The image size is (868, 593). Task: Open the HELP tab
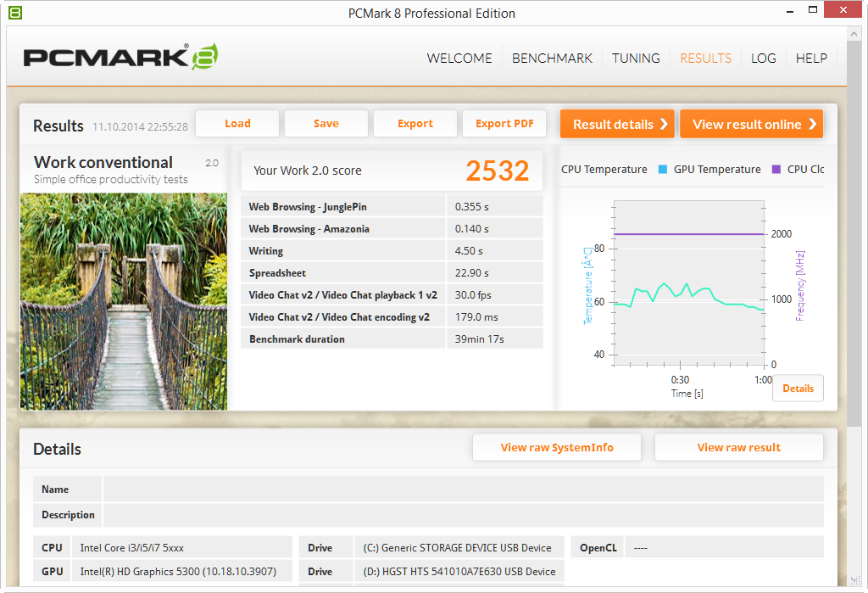point(811,59)
